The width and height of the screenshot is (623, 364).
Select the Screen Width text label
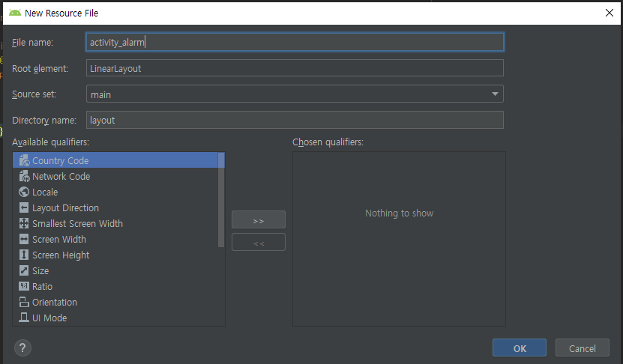[x=59, y=240]
